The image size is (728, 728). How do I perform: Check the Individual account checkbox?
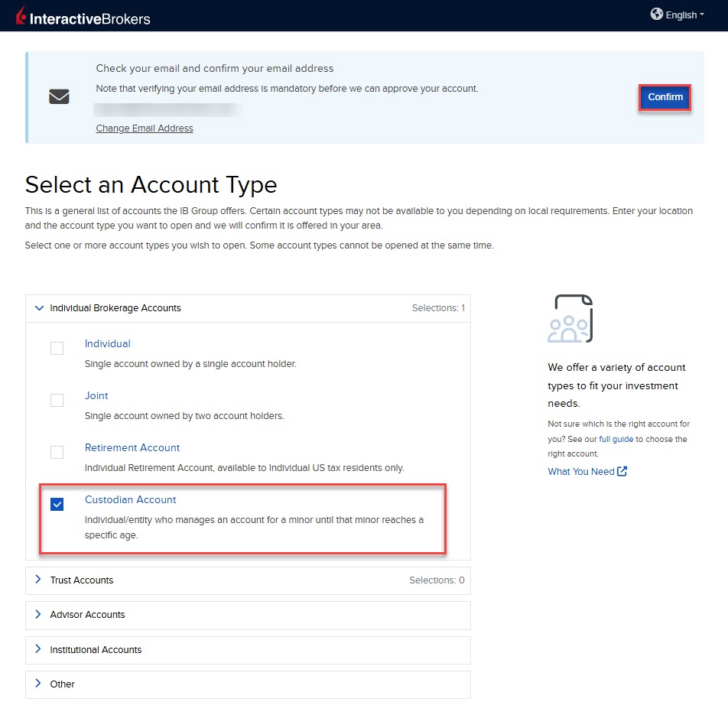(57, 348)
